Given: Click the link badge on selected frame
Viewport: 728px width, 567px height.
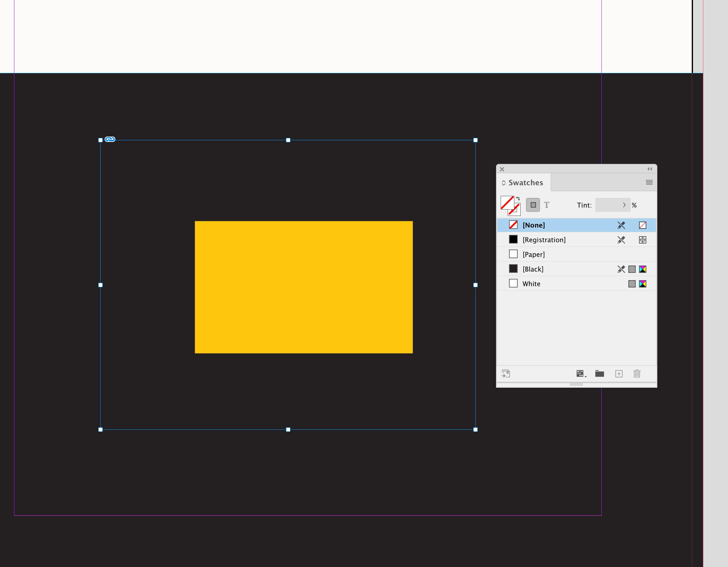Looking at the screenshot, I should 110,139.
